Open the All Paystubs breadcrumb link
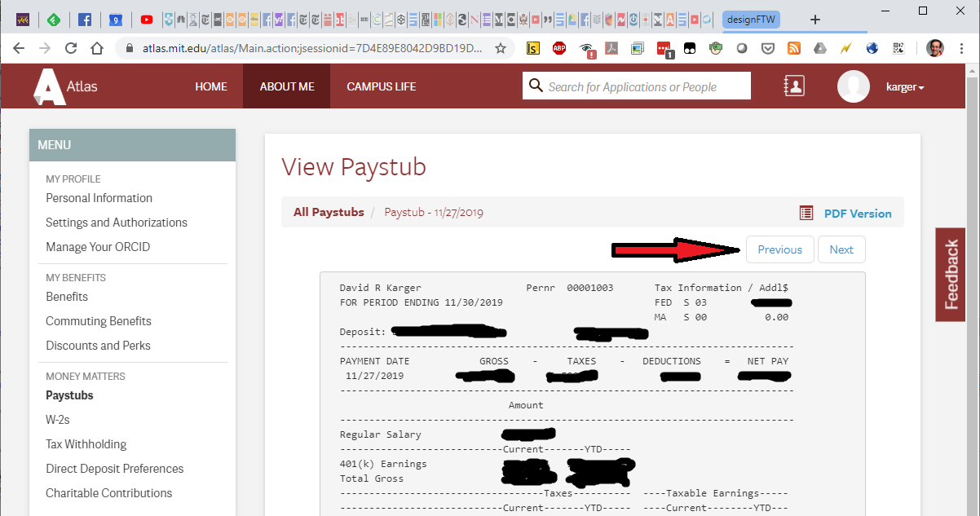The width and height of the screenshot is (980, 516). [x=329, y=213]
